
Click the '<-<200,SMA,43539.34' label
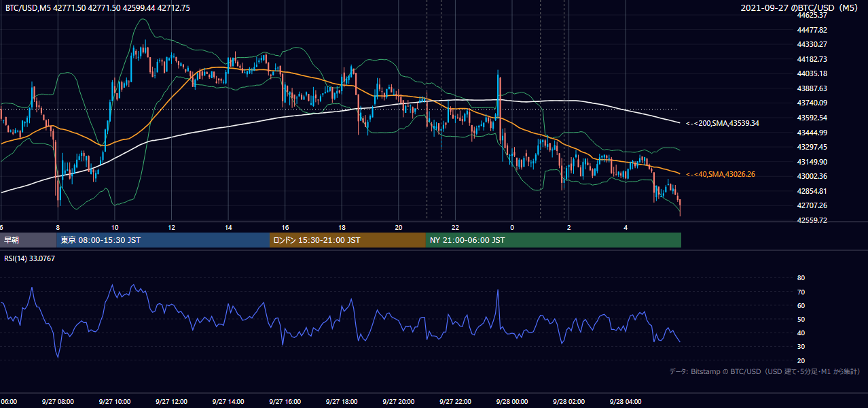pos(723,124)
